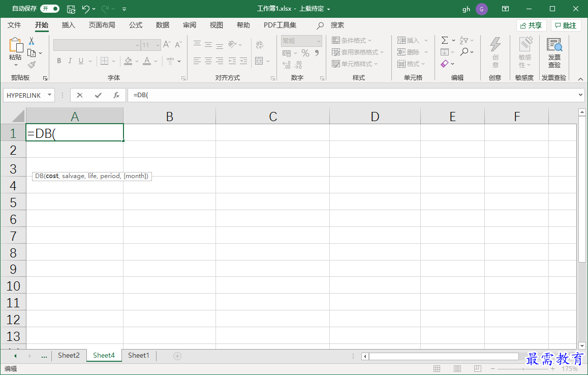Toggle Bold formatting

pyautogui.click(x=59, y=61)
